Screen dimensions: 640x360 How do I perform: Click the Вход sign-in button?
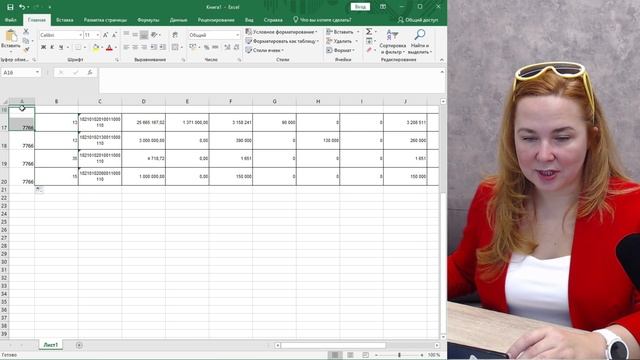[x=360, y=7]
